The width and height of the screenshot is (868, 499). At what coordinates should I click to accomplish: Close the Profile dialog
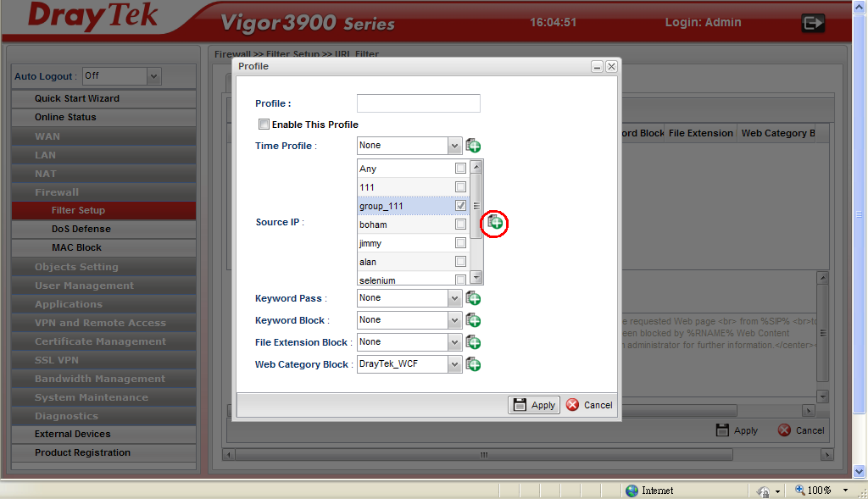[x=611, y=67]
